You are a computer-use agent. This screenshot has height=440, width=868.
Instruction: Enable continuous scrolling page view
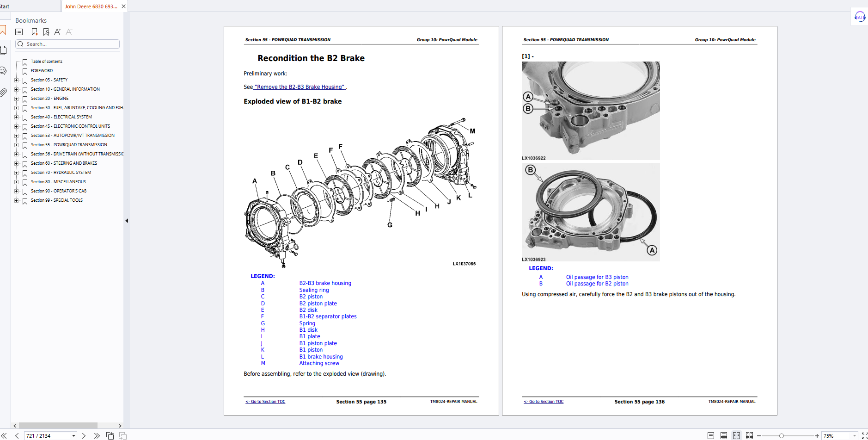[724, 435]
